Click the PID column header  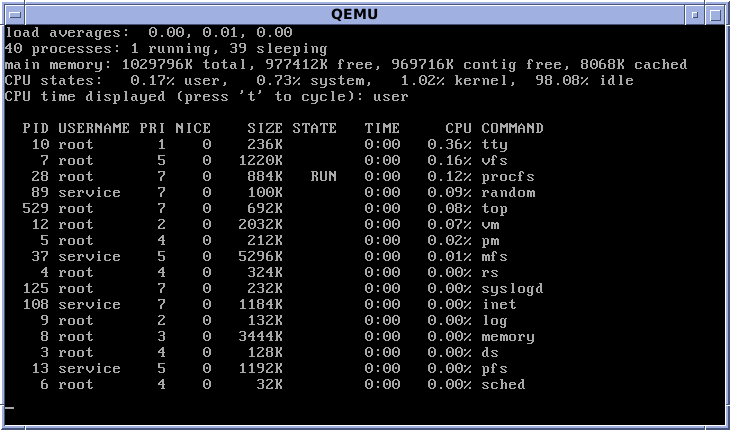click(36, 128)
